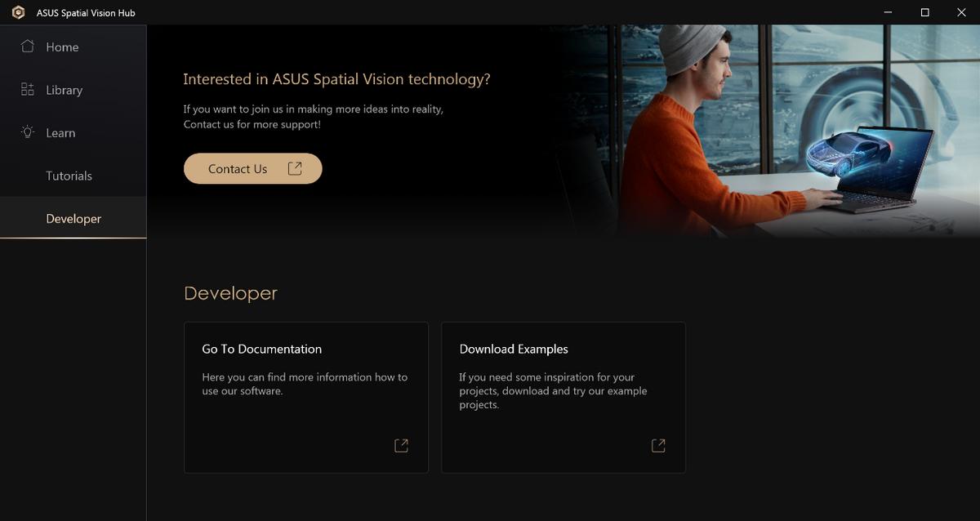The height and width of the screenshot is (521, 980).
Task: Open the Go To Documentation card
Action: 306,397
